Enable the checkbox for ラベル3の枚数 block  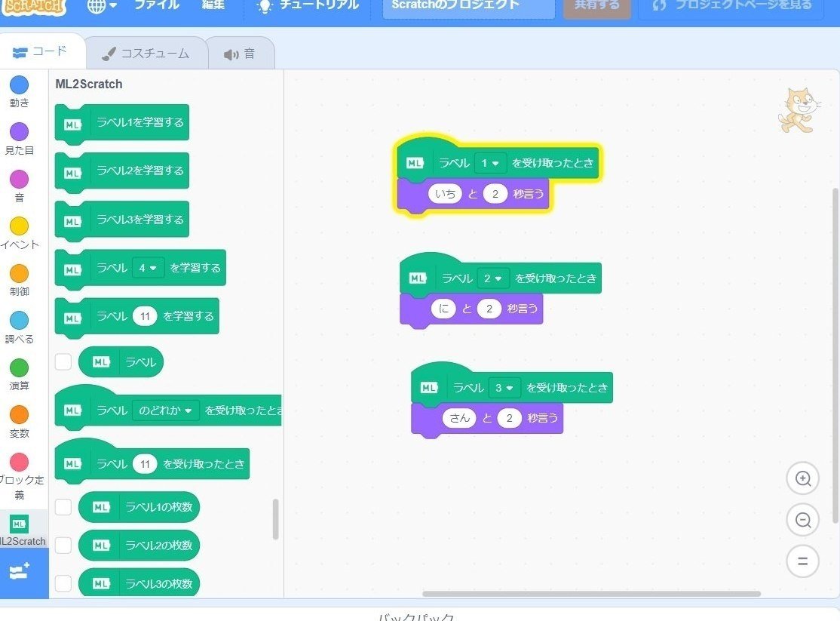coord(63,583)
